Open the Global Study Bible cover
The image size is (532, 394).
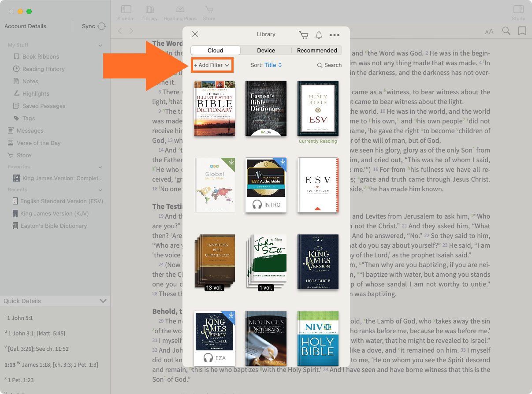click(x=214, y=185)
